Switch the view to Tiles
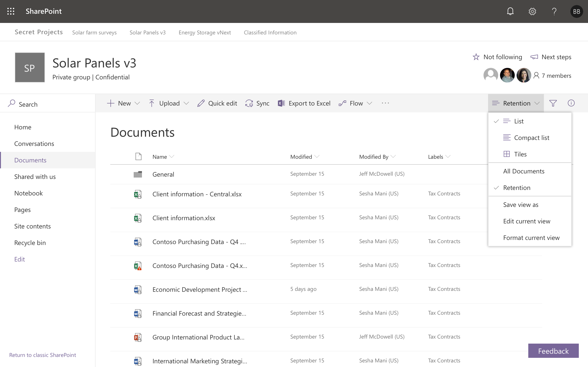This screenshot has height=367, width=588. 520,154
